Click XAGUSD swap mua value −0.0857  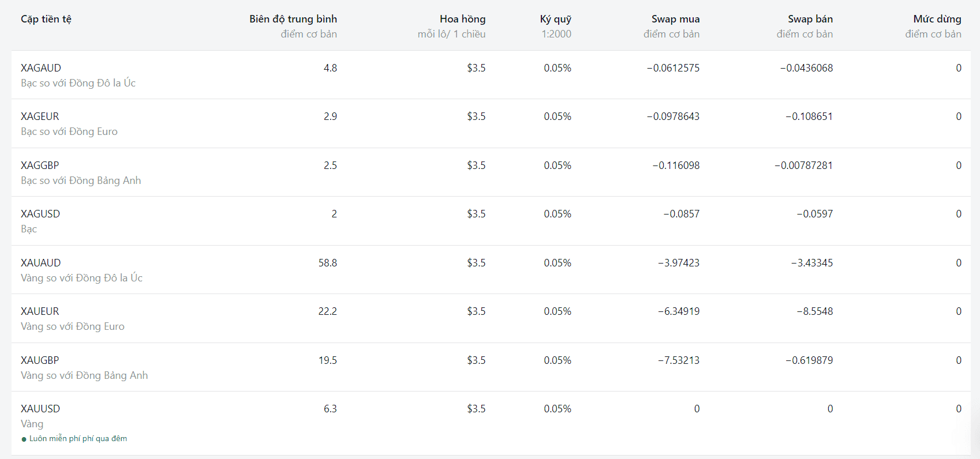(x=682, y=214)
